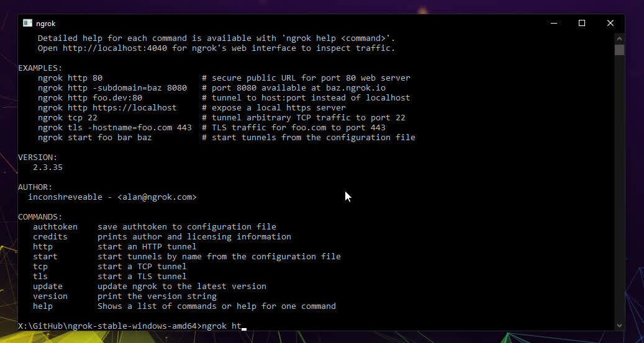Close the ngrok console window
Viewport: 644px width, 343px height.
click(x=610, y=24)
